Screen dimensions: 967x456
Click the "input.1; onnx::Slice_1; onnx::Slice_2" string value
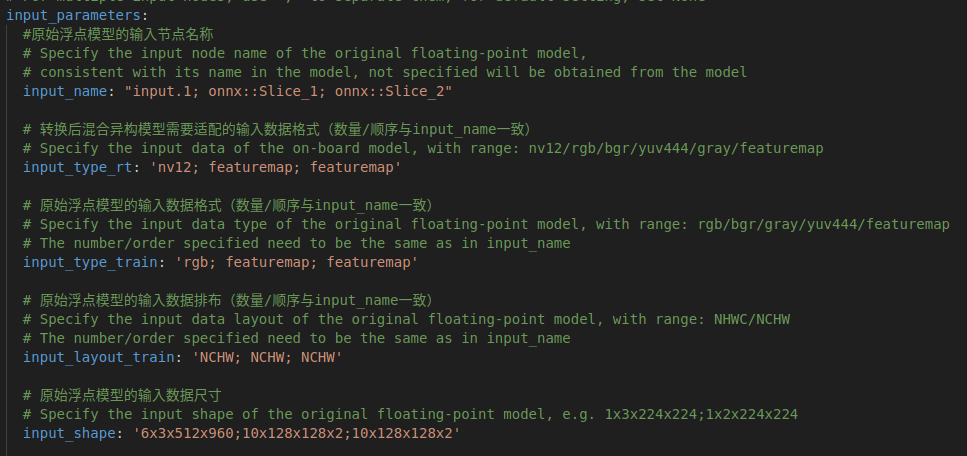tap(288, 91)
